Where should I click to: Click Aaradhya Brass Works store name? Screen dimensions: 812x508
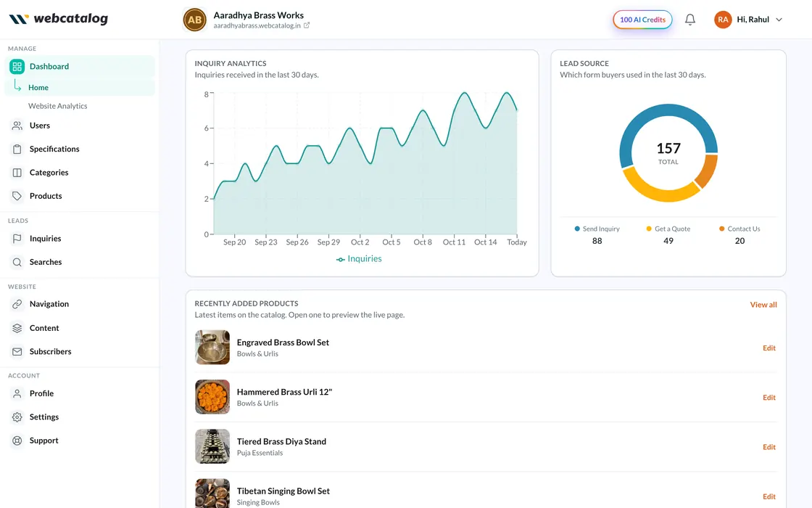pyautogui.click(x=258, y=15)
